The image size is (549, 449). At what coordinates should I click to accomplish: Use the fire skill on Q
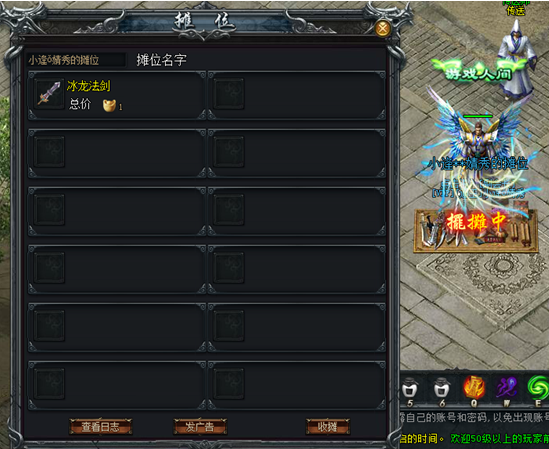(474, 388)
